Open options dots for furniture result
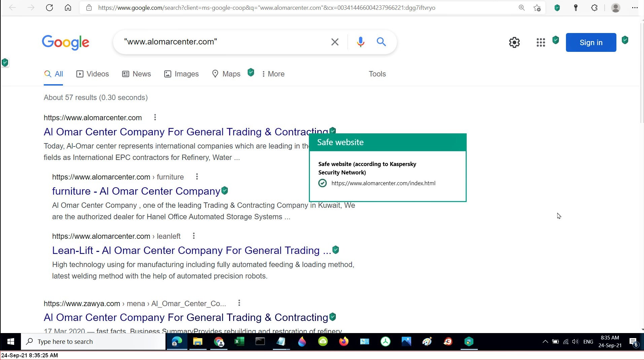644x360 pixels. coord(197,177)
